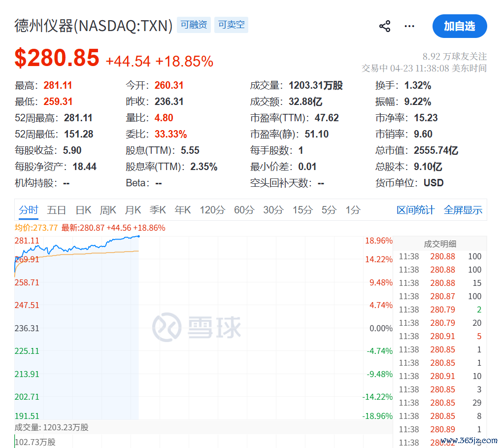Click the 可卖空 tag
This screenshot has width=501, height=448.
click(232, 25)
